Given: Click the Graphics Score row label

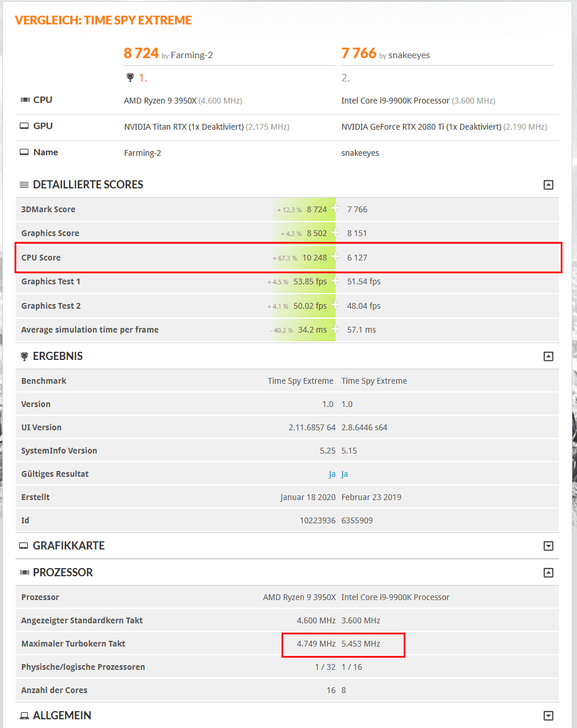Looking at the screenshot, I should click(50, 233).
